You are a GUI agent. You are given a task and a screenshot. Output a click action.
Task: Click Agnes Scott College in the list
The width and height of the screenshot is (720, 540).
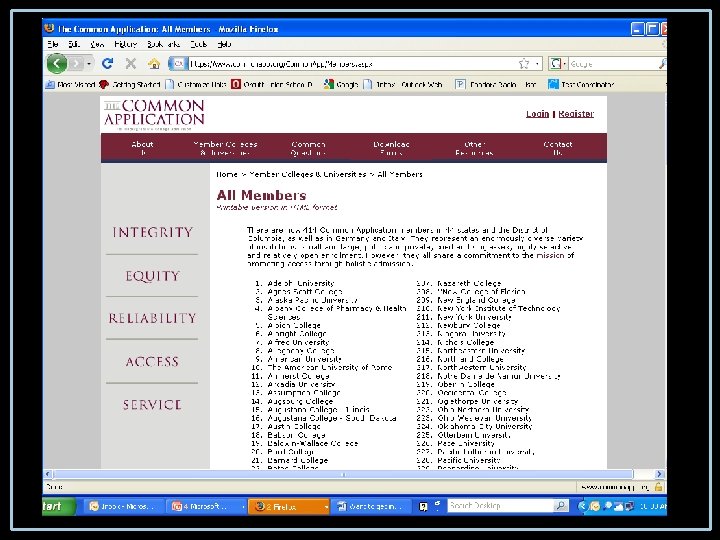pos(305,292)
